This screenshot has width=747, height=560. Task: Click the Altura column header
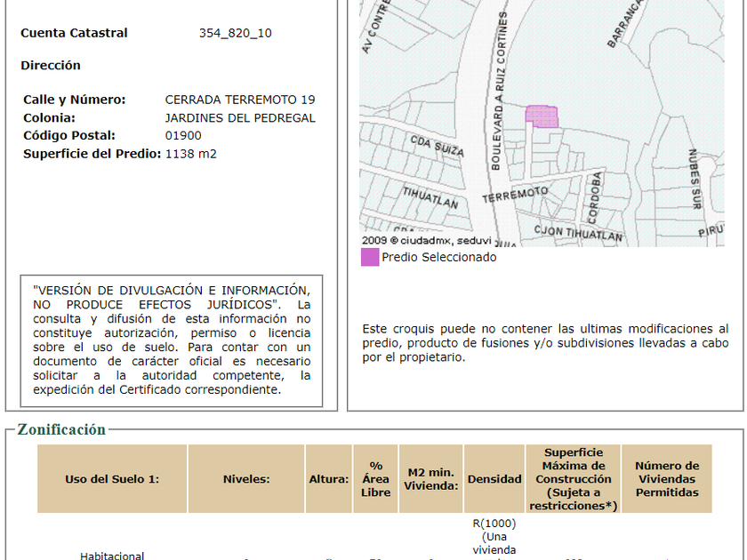coord(329,479)
